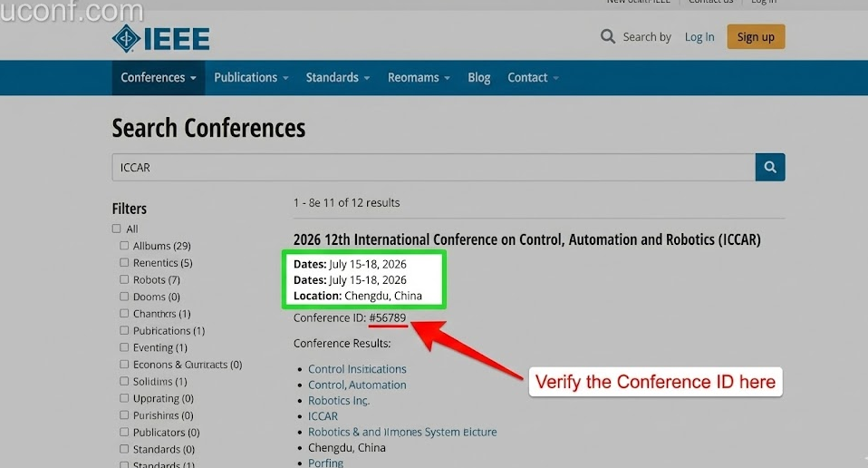Open the Publications menu
The width and height of the screenshot is (868, 468).
tap(251, 77)
